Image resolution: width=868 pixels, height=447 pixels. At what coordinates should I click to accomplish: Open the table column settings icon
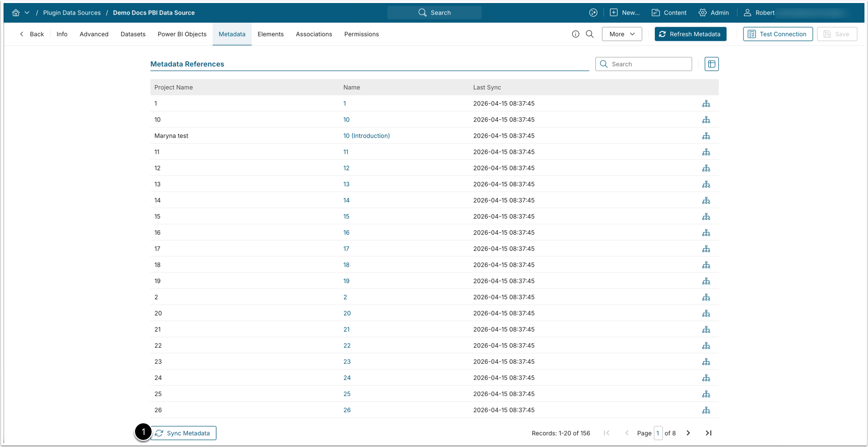click(711, 64)
